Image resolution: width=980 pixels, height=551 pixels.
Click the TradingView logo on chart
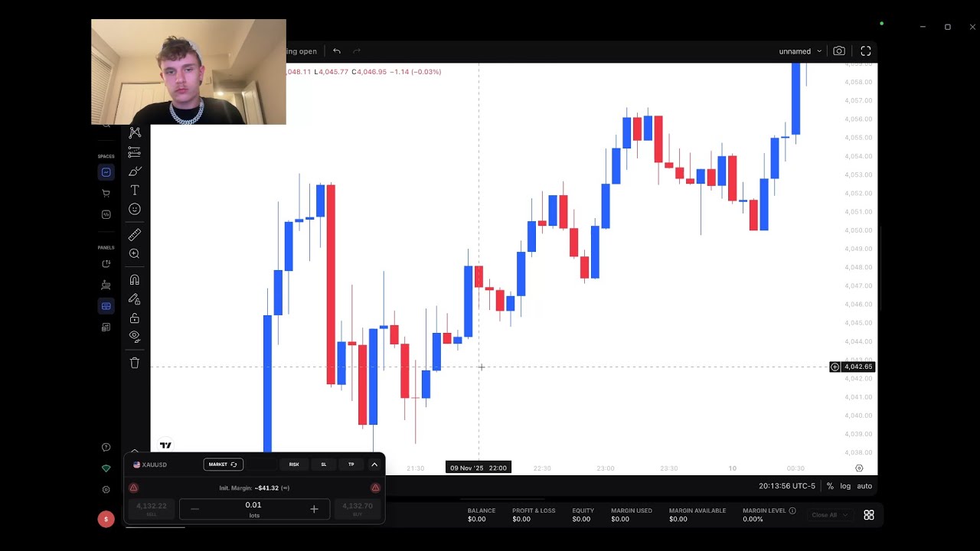pyautogui.click(x=165, y=445)
